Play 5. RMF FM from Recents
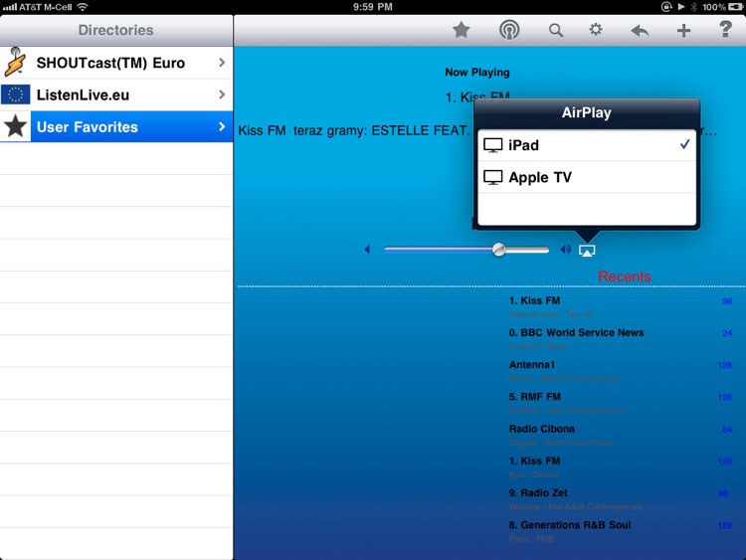 pos(621,403)
